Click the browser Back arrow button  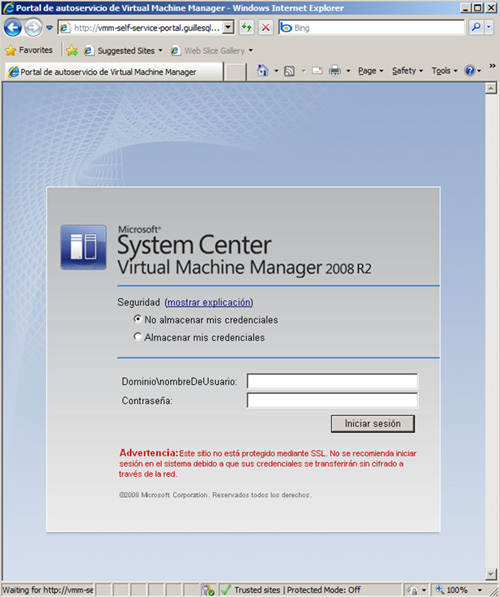13,27
